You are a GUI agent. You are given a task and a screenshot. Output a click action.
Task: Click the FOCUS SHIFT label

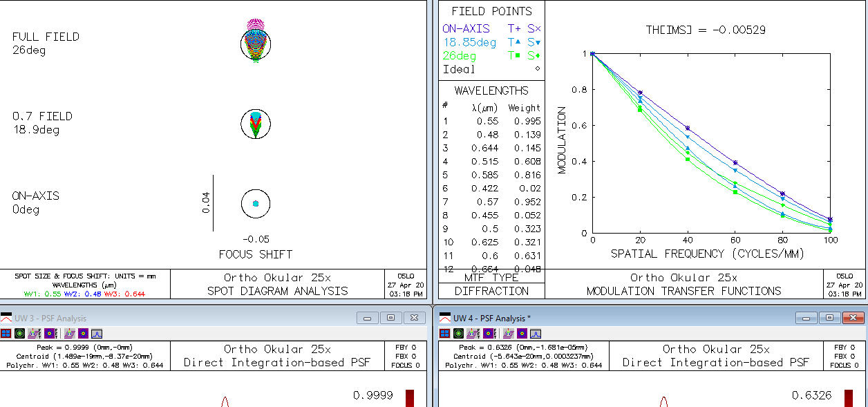click(x=256, y=254)
